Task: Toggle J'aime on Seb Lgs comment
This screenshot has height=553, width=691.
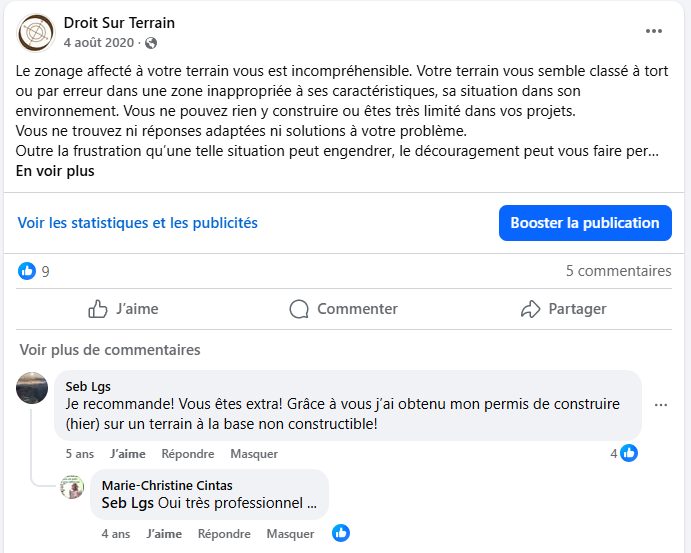Action: pos(128,453)
